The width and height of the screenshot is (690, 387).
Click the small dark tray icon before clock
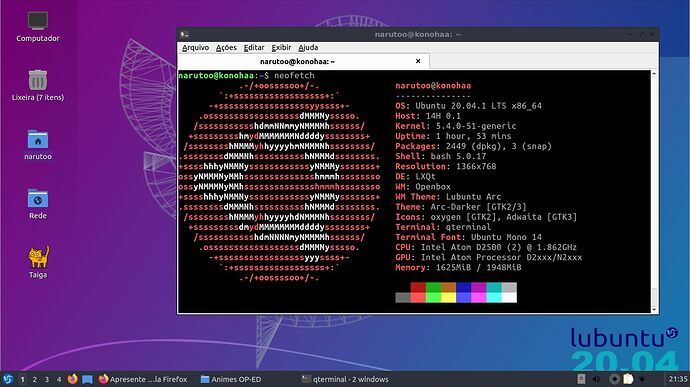(642, 379)
